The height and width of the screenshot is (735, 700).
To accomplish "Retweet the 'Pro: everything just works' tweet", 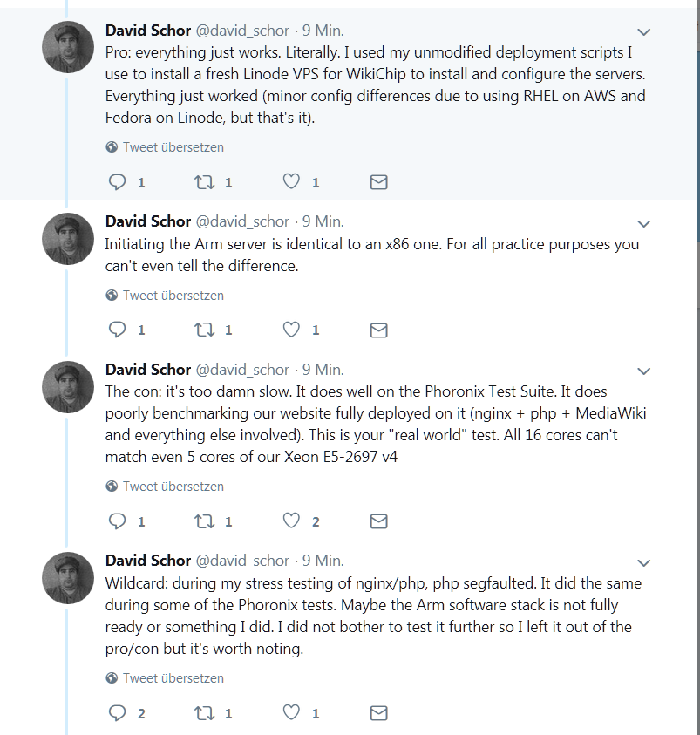I will coord(204,182).
